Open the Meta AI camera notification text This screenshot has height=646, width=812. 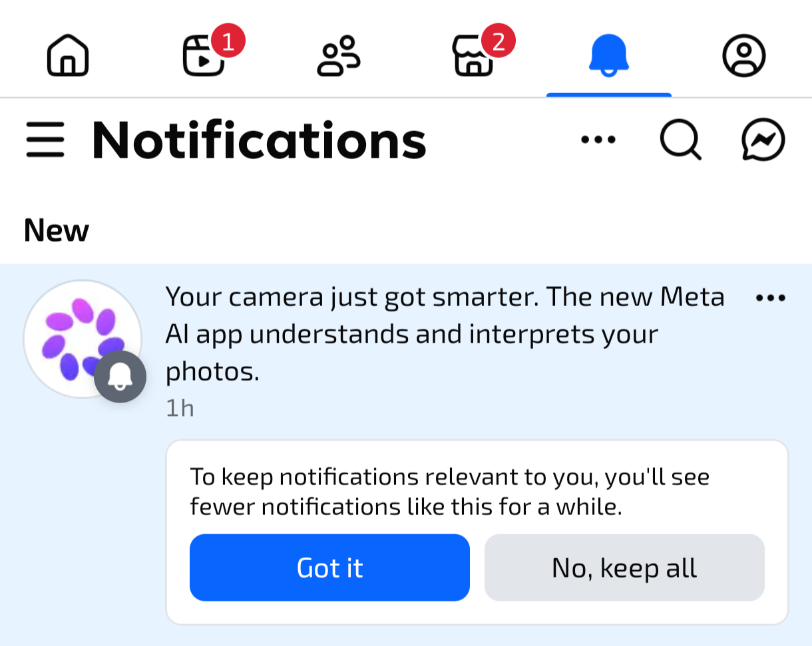pyautogui.click(x=445, y=334)
